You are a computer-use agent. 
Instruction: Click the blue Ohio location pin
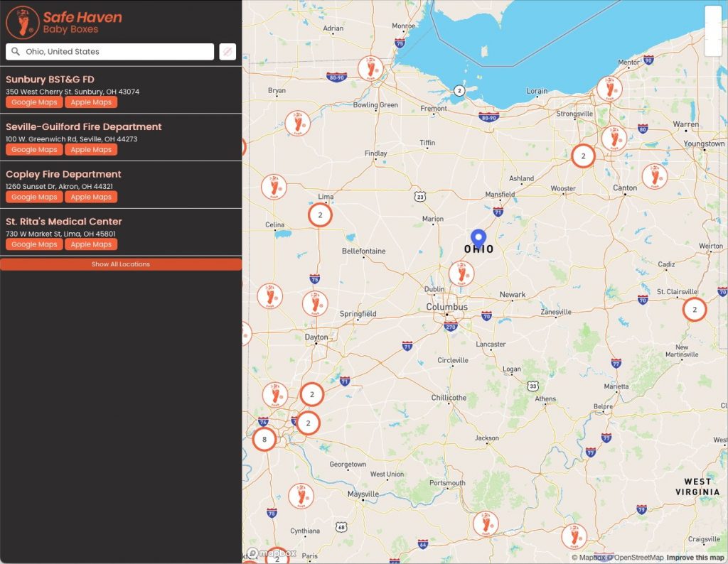478,237
